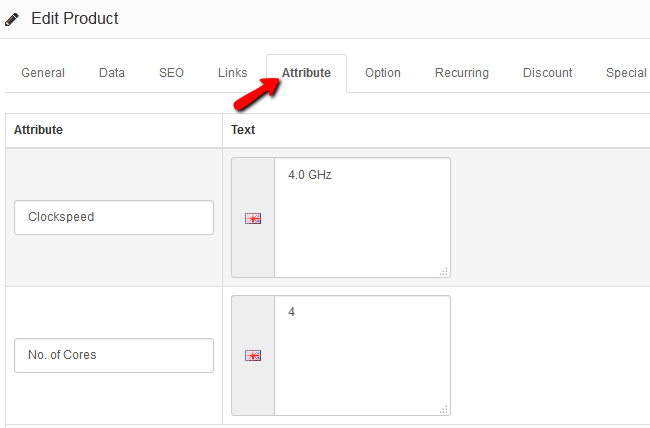This screenshot has width=650, height=428.
Task: Go to the Links tab
Action: point(233,73)
